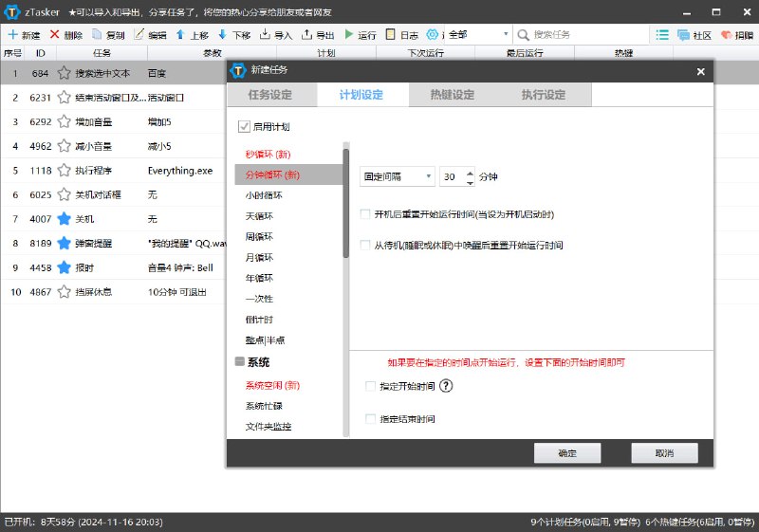
Task: Toggle the star for task 执行程序
Action: tap(64, 171)
